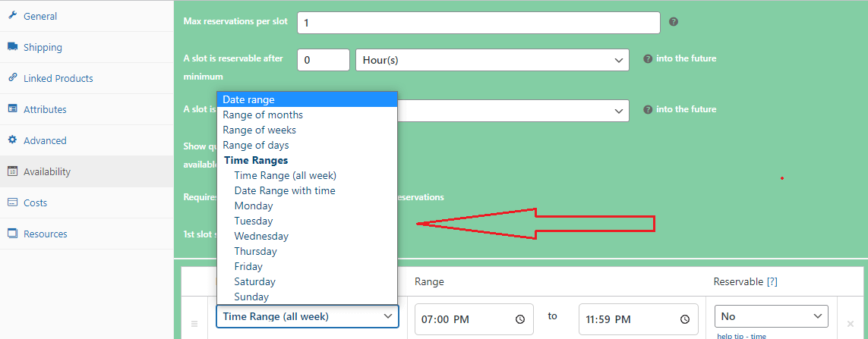
Task: Click the Max reservations per slot field
Action: click(478, 23)
